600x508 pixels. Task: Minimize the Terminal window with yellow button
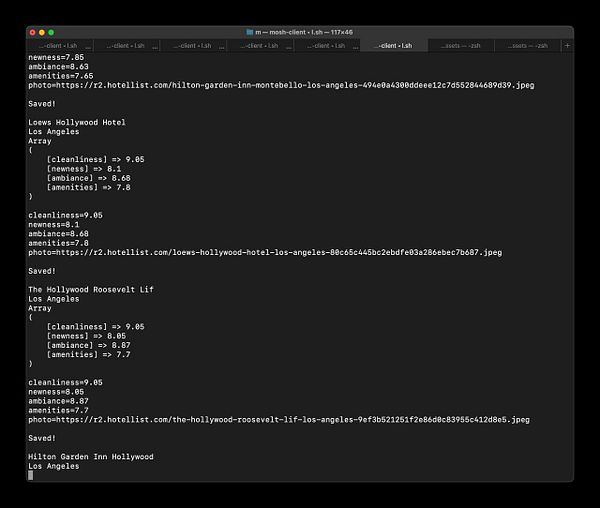tap(42, 33)
